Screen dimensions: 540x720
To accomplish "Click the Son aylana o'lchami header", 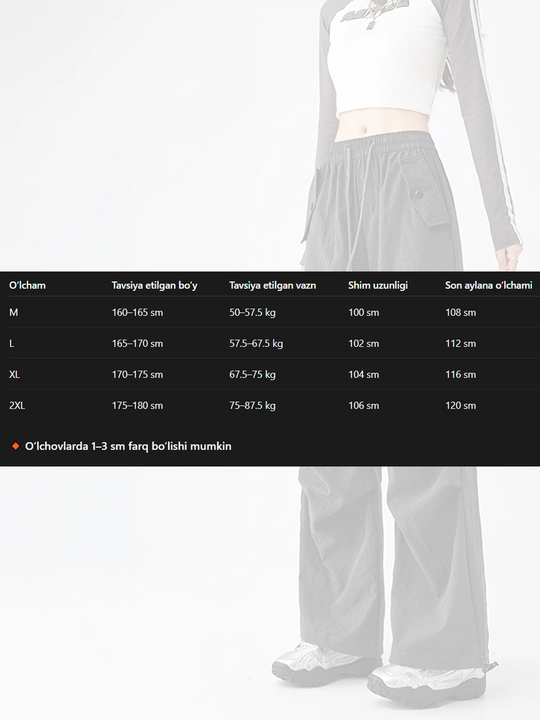I will point(489,285).
